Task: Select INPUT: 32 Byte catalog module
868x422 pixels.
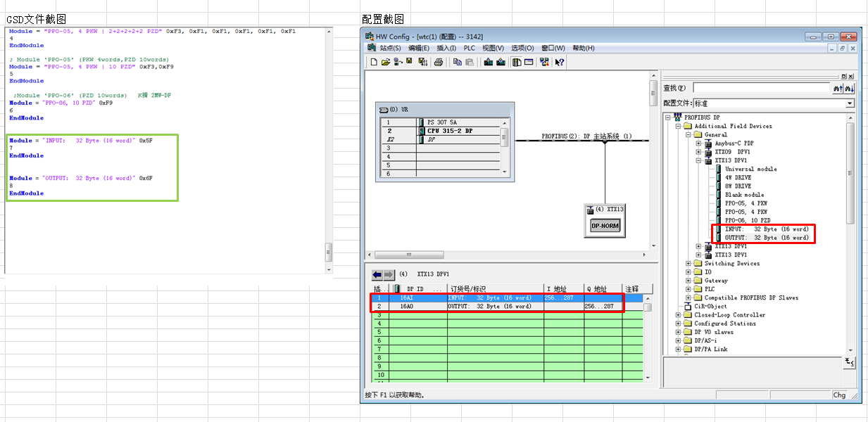Action: click(x=766, y=229)
